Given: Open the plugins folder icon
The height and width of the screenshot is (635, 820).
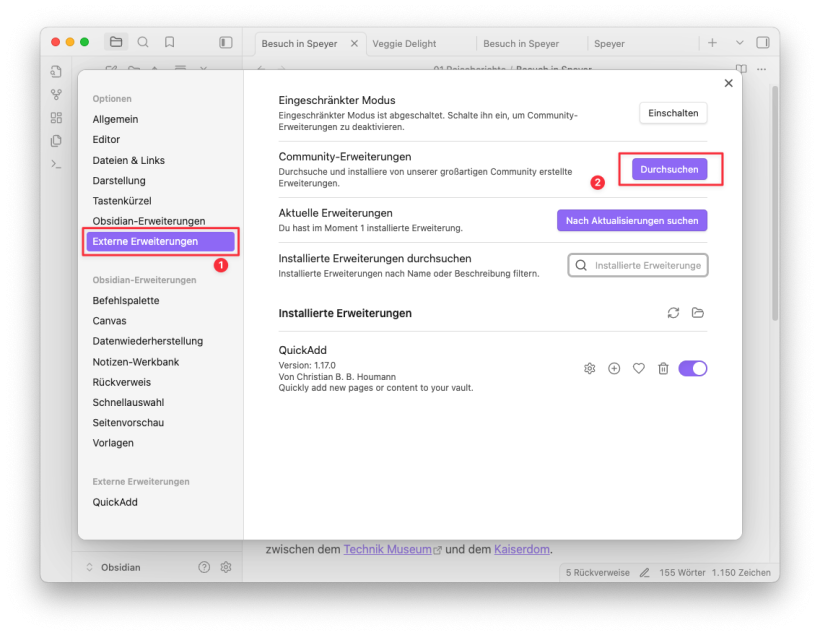Looking at the screenshot, I should tap(698, 313).
